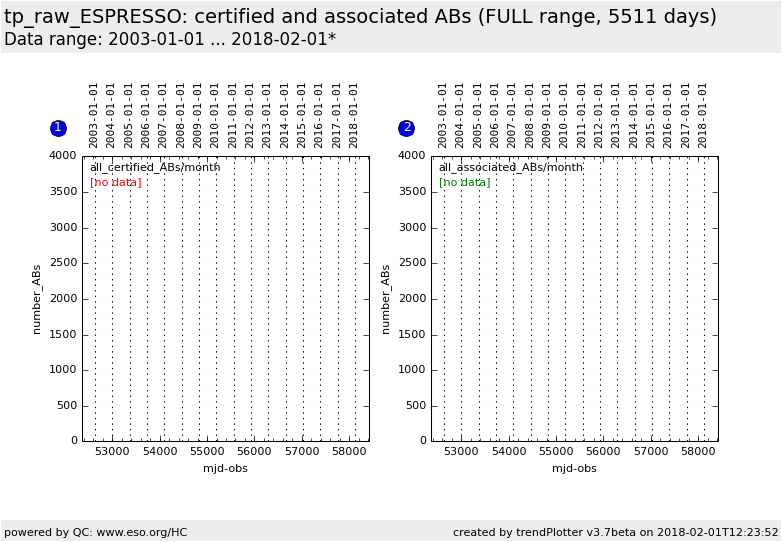Click the green [no data] label

[465, 183]
